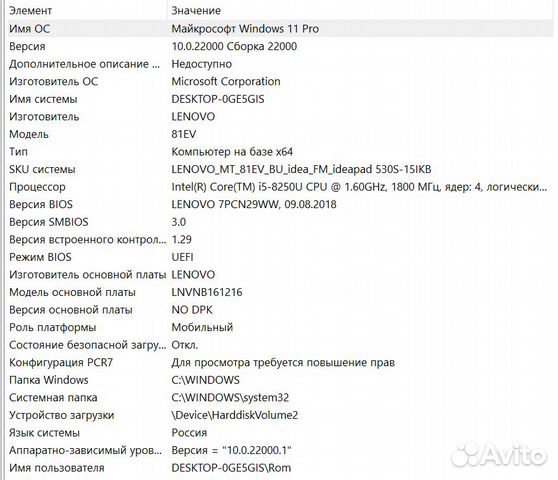Click 'Для просмотра требуется повышение прав'

[x=283, y=363]
